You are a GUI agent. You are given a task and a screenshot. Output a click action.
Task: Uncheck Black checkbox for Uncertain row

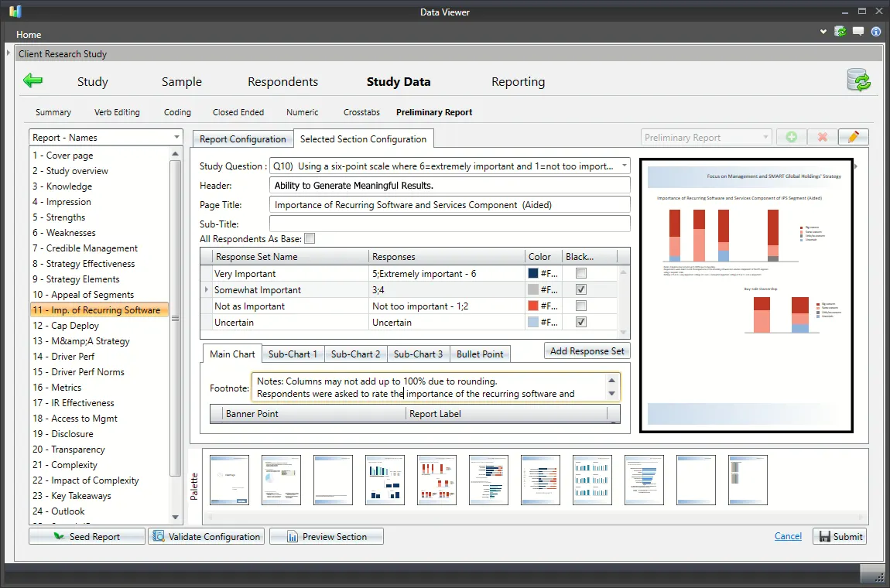580,322
